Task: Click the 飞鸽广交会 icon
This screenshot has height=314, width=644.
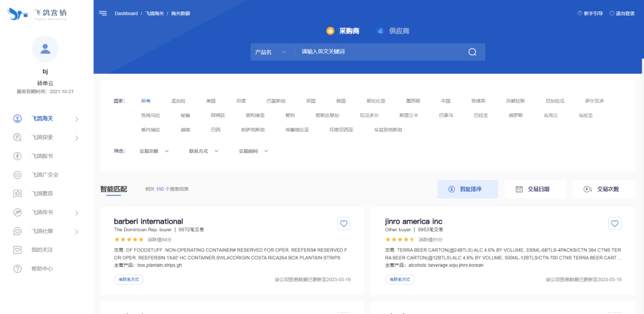Action: click(17, 175)
